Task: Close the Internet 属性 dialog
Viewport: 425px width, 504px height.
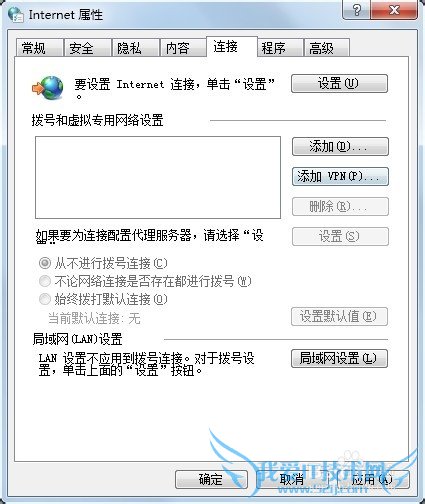Action: click(394, 10)
